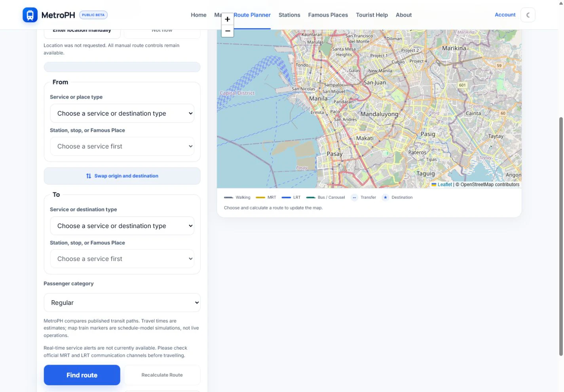
Task: Click the MRT legend entry
Action: pos(266,198)
